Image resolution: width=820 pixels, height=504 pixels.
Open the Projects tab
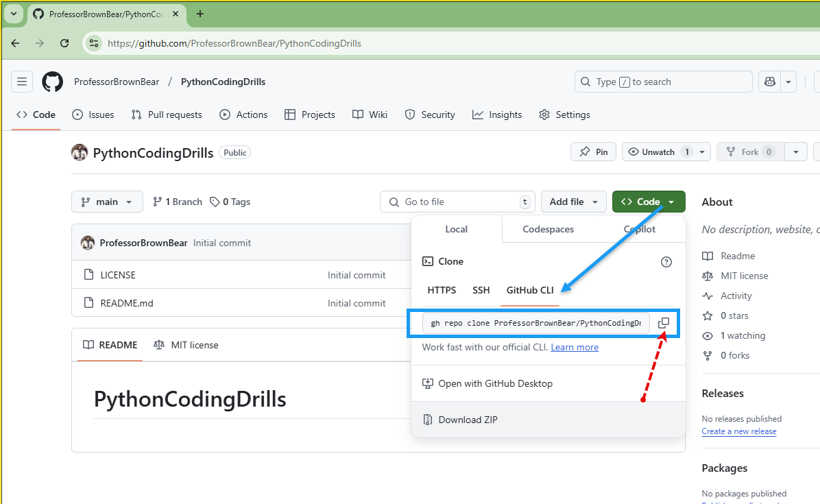tap(310, 115)
